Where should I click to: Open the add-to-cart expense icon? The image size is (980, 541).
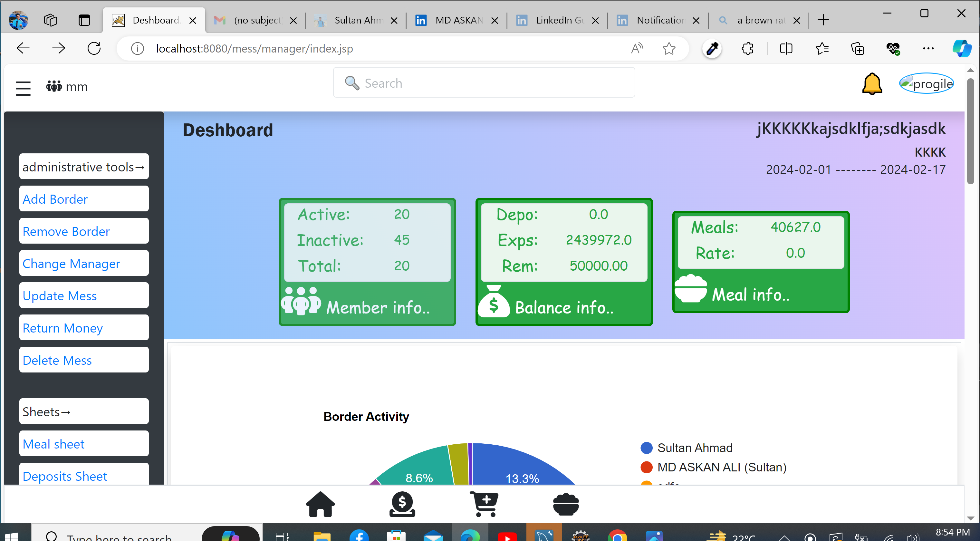click(x=484, y=504)
